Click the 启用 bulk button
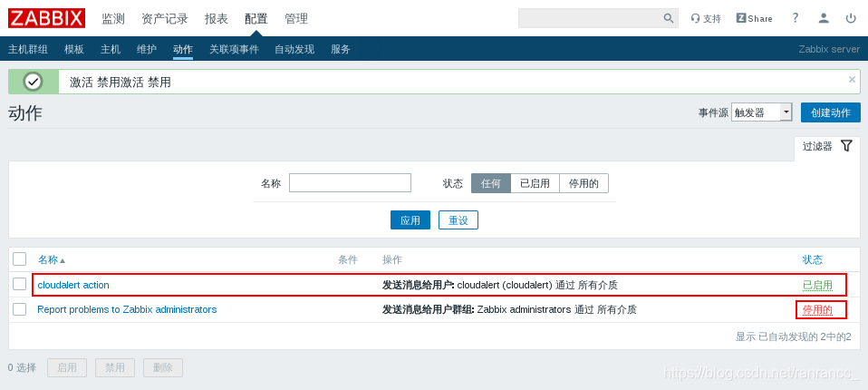 [67, 367]
